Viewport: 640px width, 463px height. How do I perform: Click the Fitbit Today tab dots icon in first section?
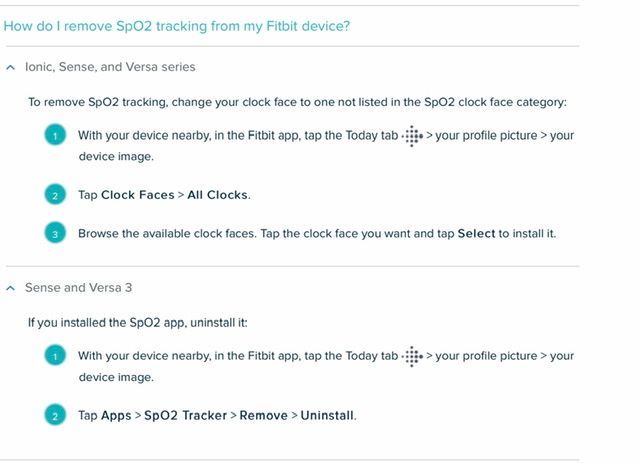click(412, 136)
